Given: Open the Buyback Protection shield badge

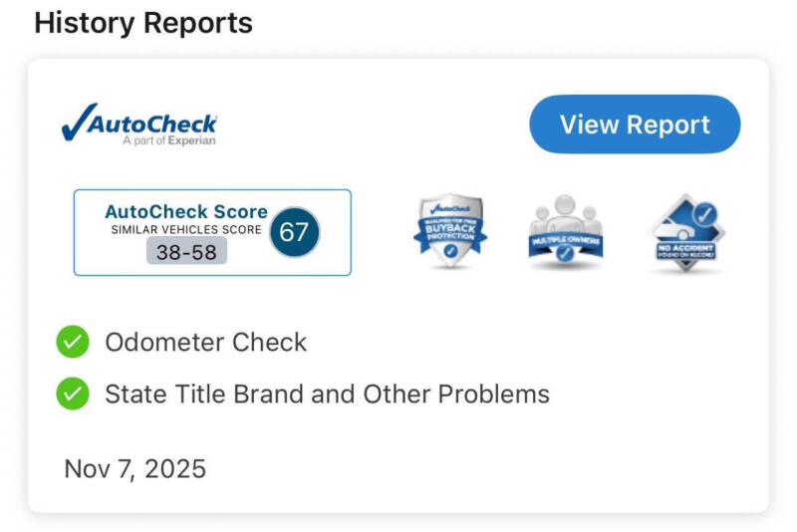Looking at the screenshot, I should pos(449,233).
